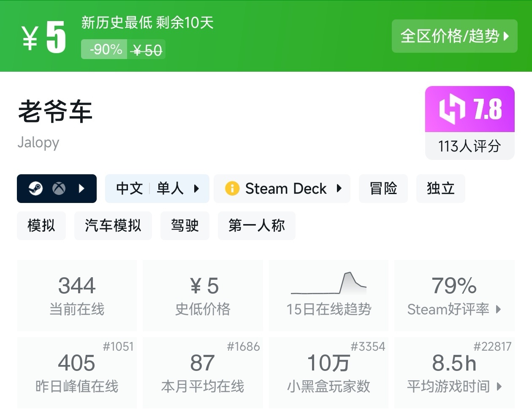Toggle the 独立 genre tag
The image size is (532, 411).
click(x=440, y=189)
